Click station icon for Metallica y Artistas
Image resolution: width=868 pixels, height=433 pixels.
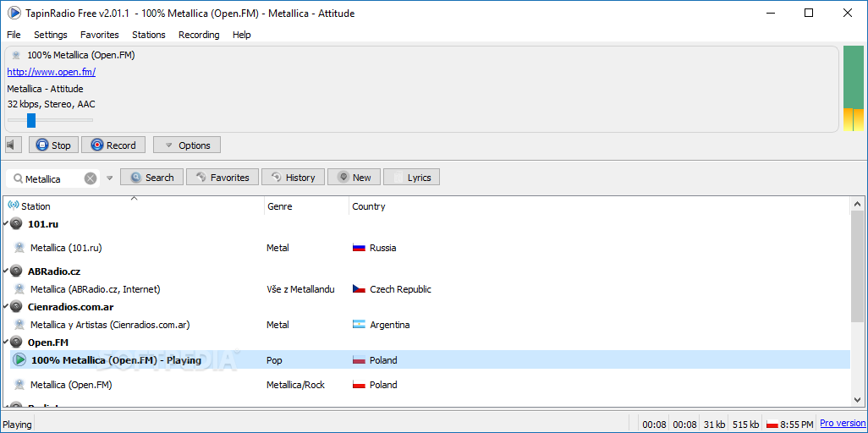pos(19,325)
